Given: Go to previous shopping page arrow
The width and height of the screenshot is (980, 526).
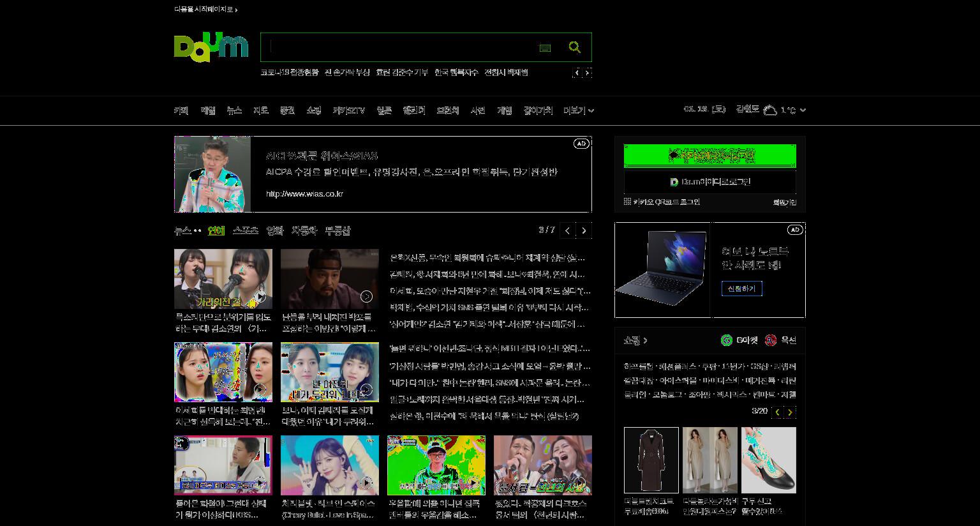Looking at the screenshot, I should coord(777,412).
